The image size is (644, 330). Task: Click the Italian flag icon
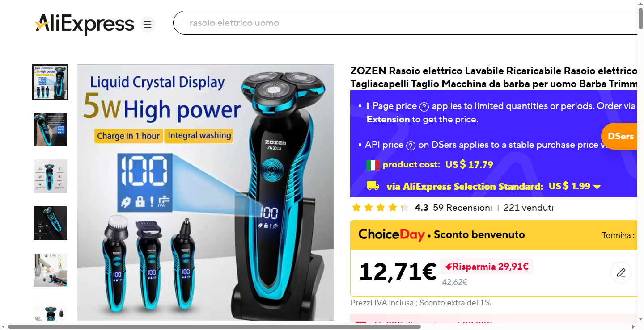pos(373,165)
